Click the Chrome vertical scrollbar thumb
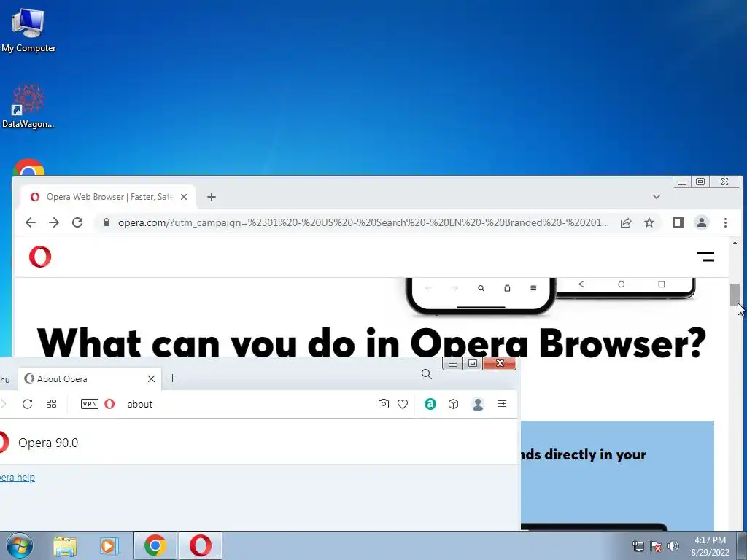 point(735,295)
